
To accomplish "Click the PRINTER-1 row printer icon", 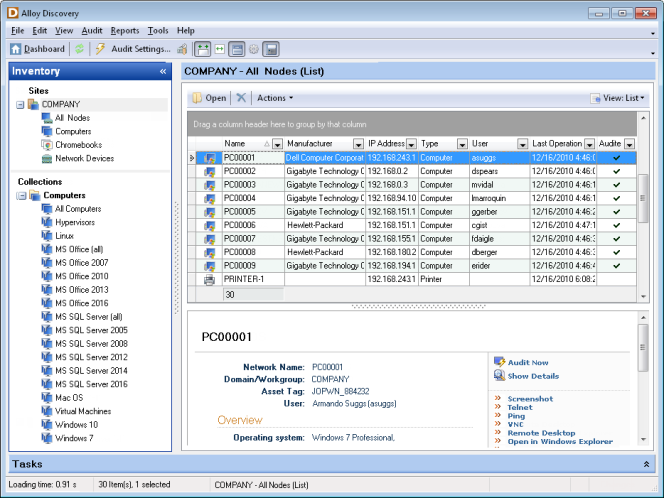I will [210, 280].
